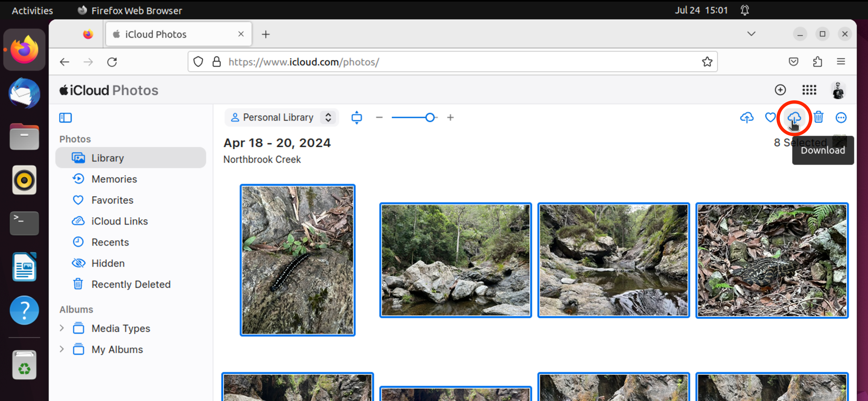Click the Favorites heart icon
Screen dimensions: 868x401
(771, 117)
